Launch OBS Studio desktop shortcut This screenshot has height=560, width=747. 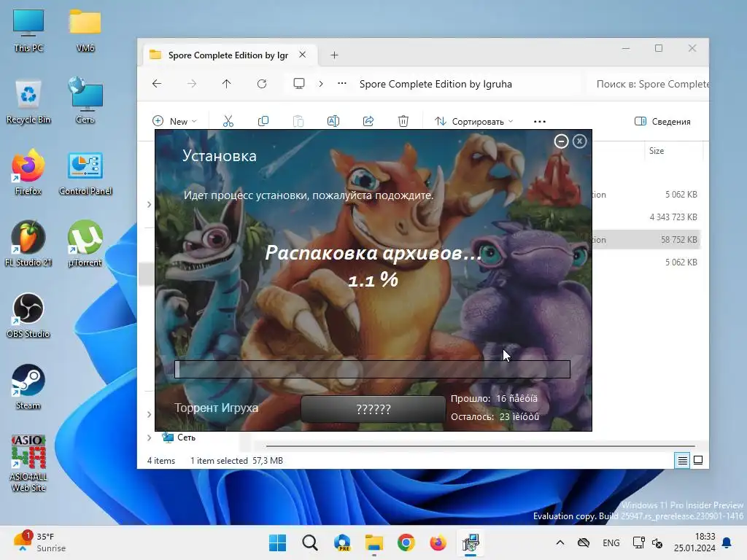(x=28, y=315)
